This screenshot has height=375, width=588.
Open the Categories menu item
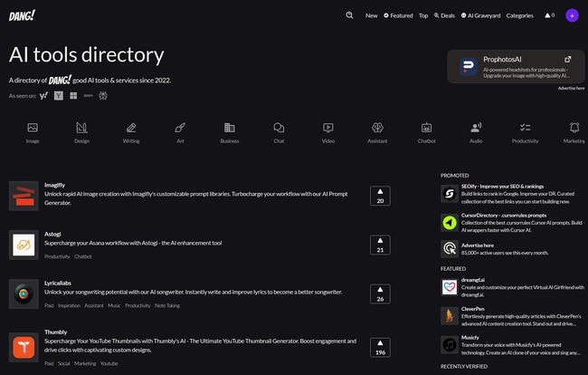click(x=519, y=15)
